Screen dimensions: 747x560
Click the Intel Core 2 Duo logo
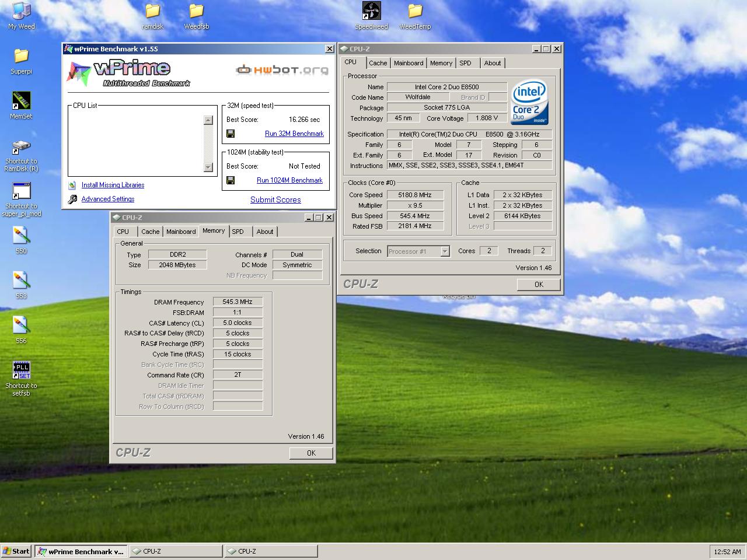coord(530,101)
